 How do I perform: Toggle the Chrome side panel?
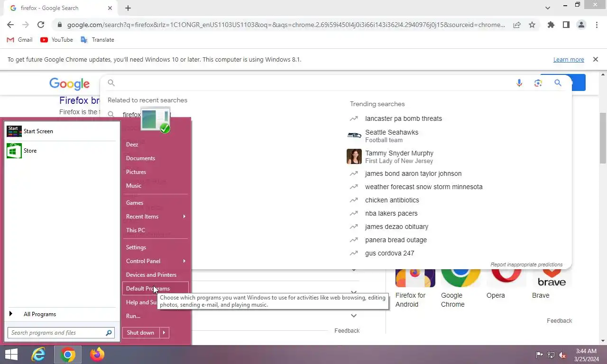[x=566, y=25]
